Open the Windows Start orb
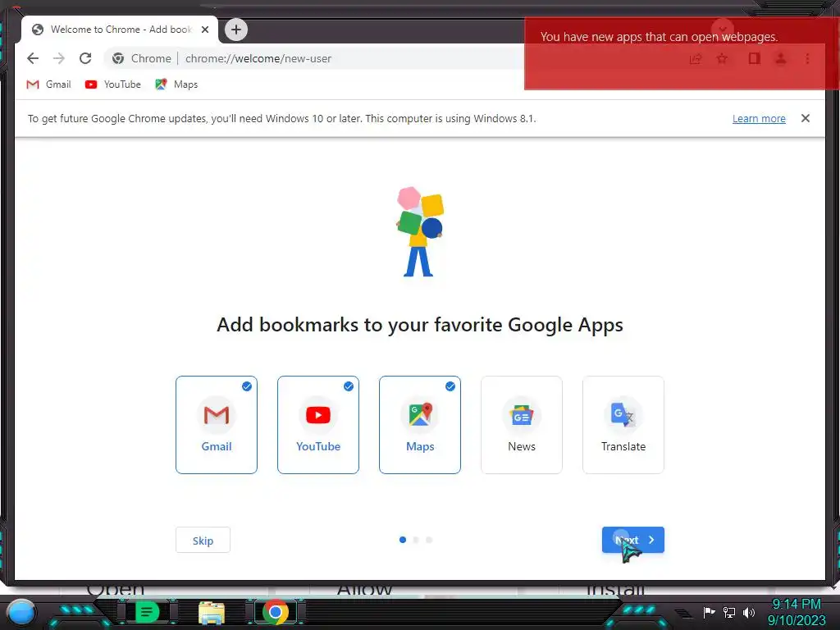This screenshot has width=840, height=630. click(21, 612)
